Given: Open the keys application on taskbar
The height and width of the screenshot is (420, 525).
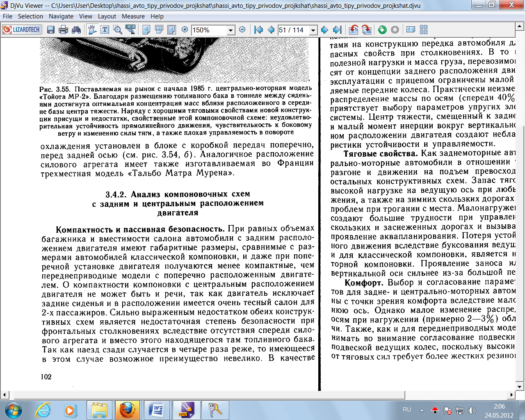Looking at the screenshot, I should (215, 410).
